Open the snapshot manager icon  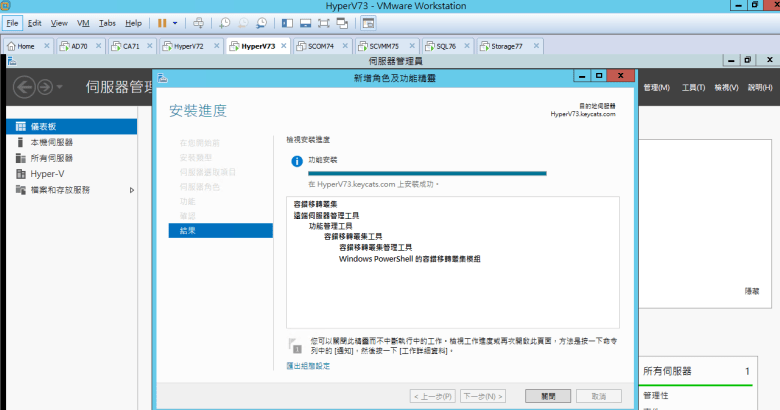point(261,22)
